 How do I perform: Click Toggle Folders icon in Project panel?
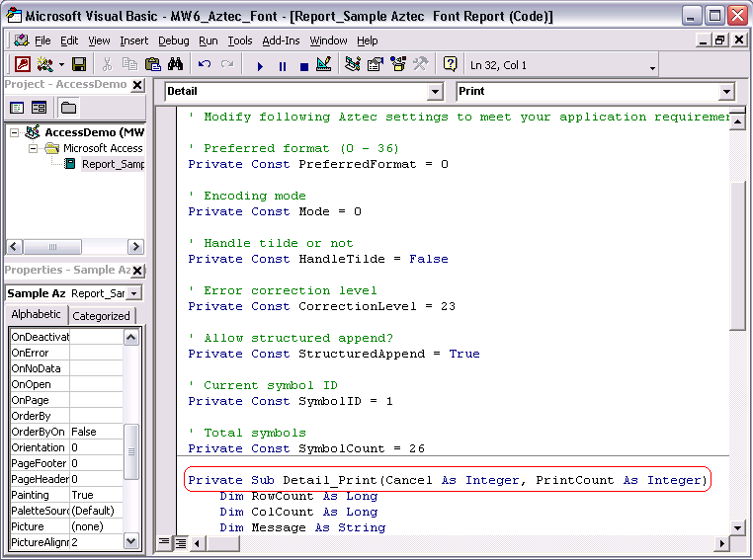click(68, 108)
